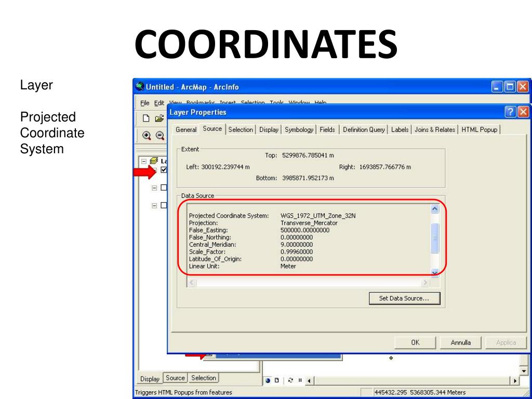The width and height of the screenshot is (532, 399).
Task: Select the Source tab in Layer Properties
Action: (x=212, y=129)
